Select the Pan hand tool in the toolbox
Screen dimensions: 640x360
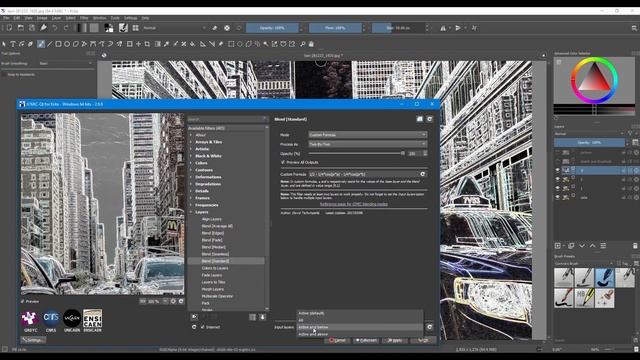(311, 44)
